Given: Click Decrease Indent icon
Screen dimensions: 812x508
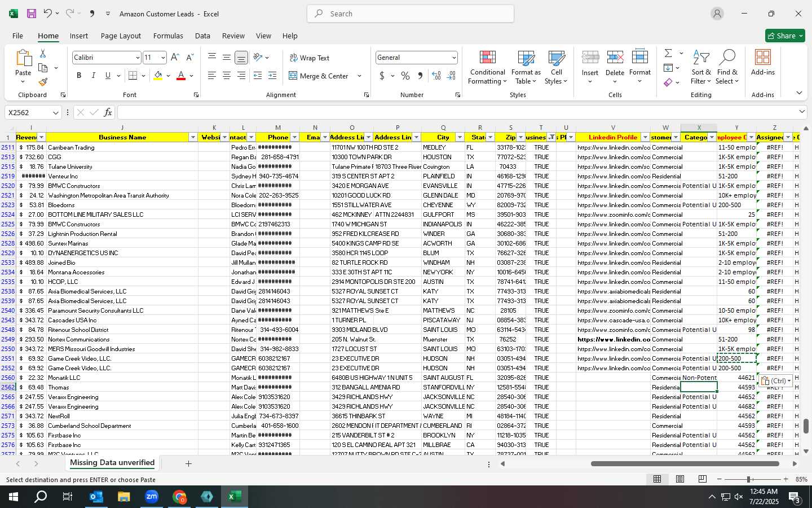Looking at the screenshot, I should click(x=258, y=76).
